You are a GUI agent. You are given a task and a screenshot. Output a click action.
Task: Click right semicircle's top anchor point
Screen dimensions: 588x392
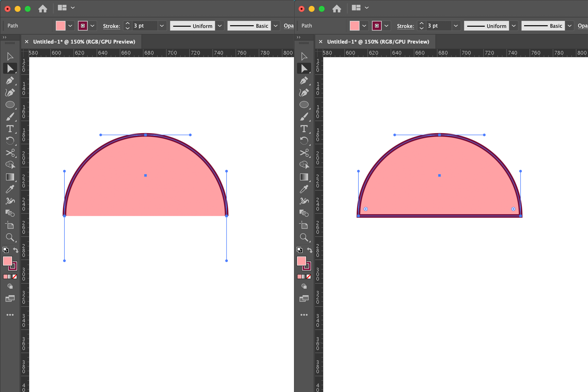[439, 135]
